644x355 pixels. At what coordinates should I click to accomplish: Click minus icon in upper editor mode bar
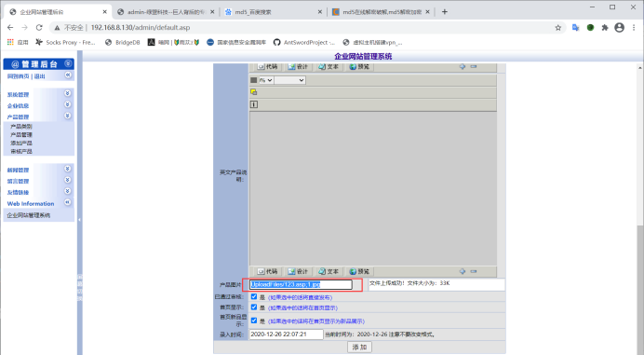[x=474, y=66]
